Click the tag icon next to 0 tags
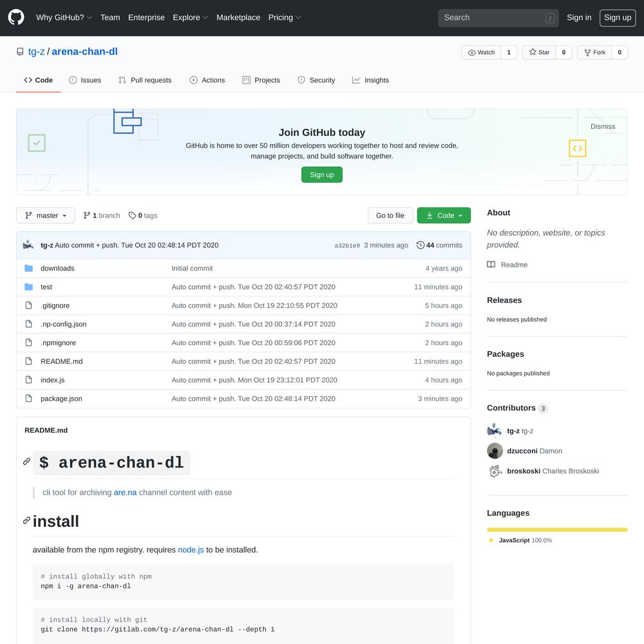The height and width of the screenshot is (644, 644). [132, 216]
